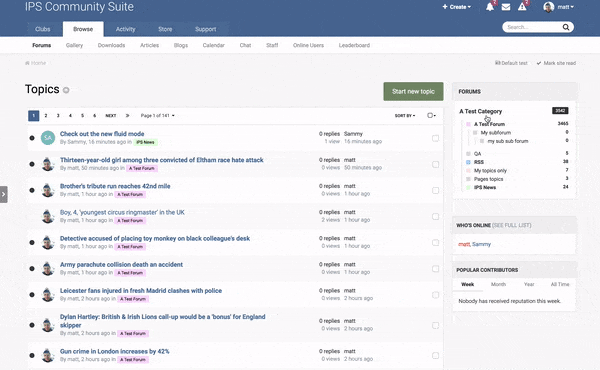600x370 pixels.
Task: Click the NEXT pagination button
Action: (x=111, y=116)
